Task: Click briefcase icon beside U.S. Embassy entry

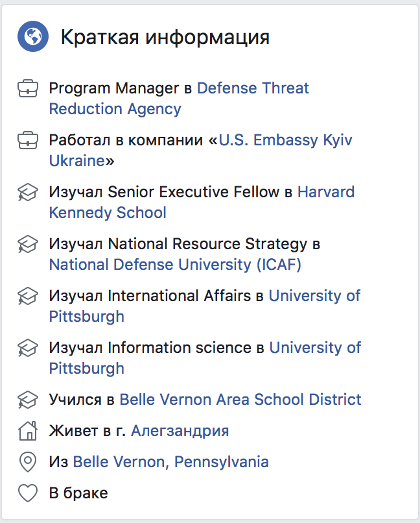Action: point(28,140)
